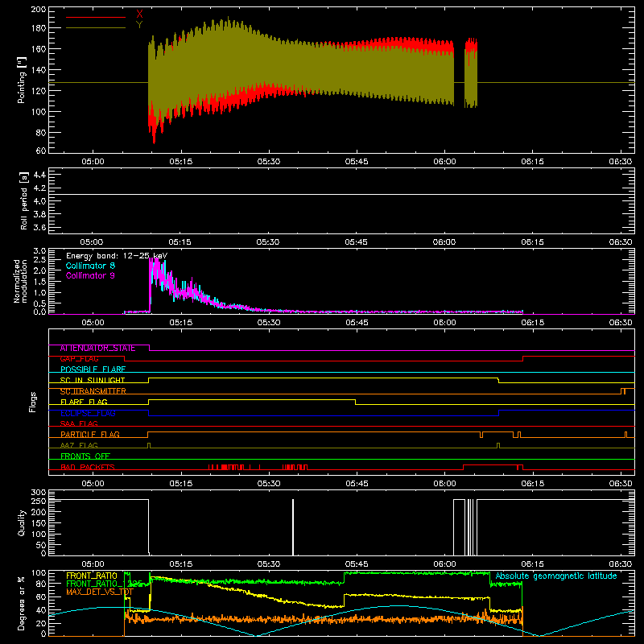Click the 40 tick on Degrees axis
Image resolution: width=644 pixels, height=644 pixels.
pyautogui.click(x=41, y=610)
